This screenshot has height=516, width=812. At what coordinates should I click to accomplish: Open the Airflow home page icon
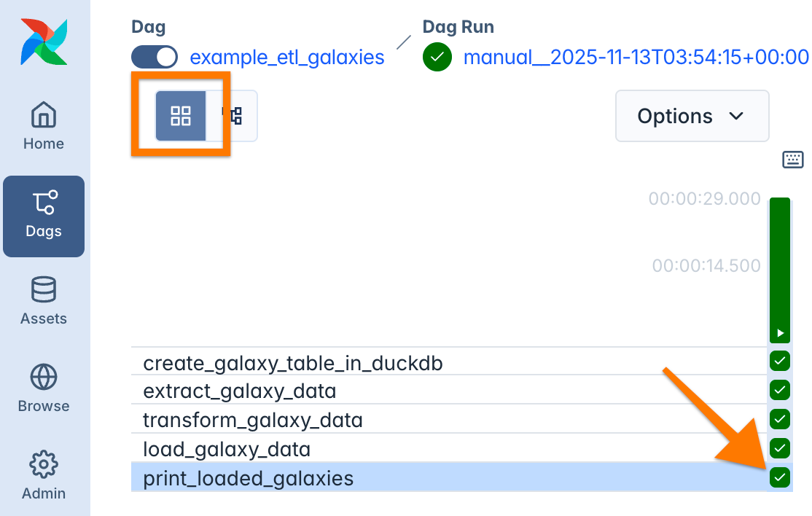[x=44, y=124]
